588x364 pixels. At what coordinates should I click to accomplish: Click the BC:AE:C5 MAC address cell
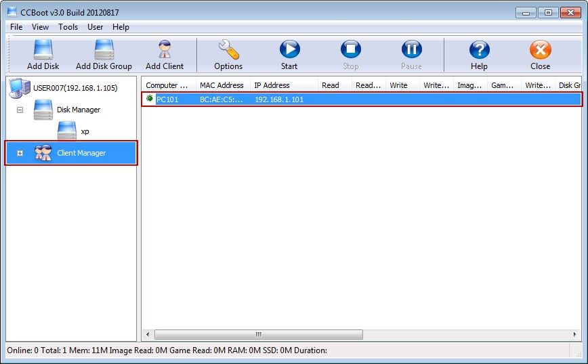click(x=222, y=99)
